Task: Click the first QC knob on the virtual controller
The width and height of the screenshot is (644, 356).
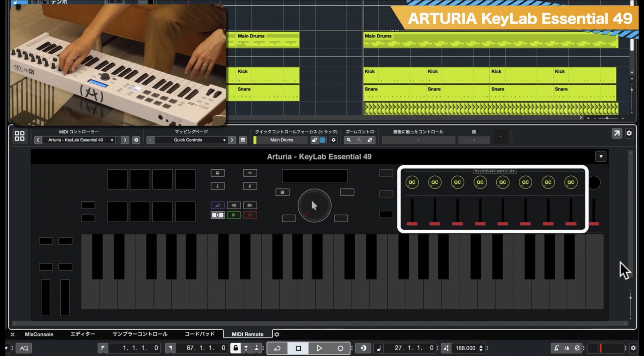Action: [413, 182]
